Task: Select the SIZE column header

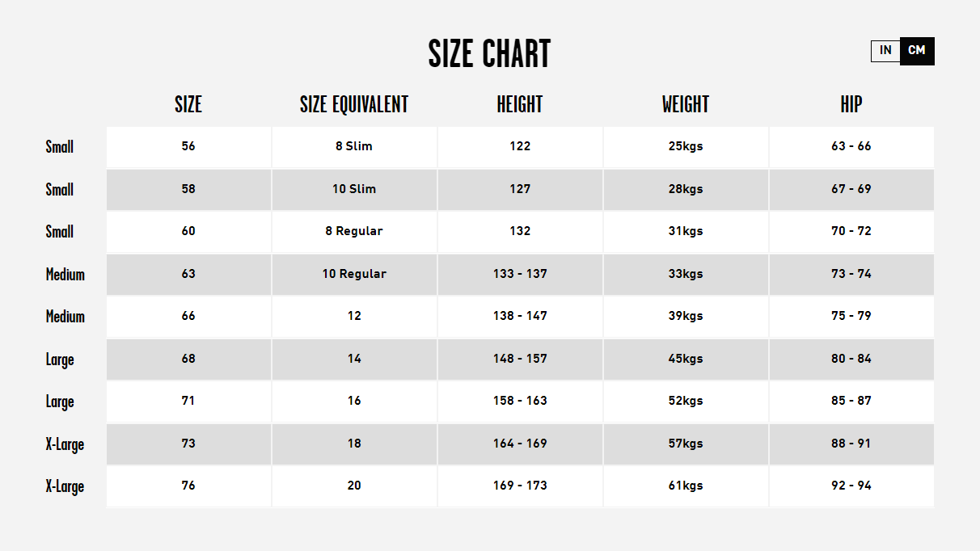Action: click(188, 104)
